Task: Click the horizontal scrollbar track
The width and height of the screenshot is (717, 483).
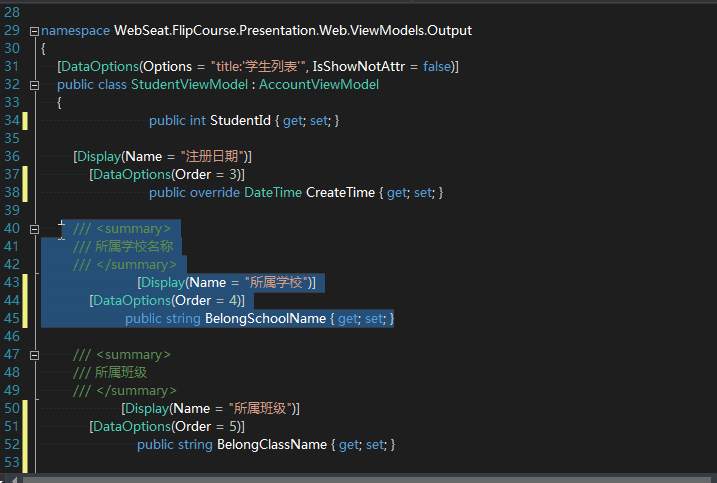Action: 369,480
